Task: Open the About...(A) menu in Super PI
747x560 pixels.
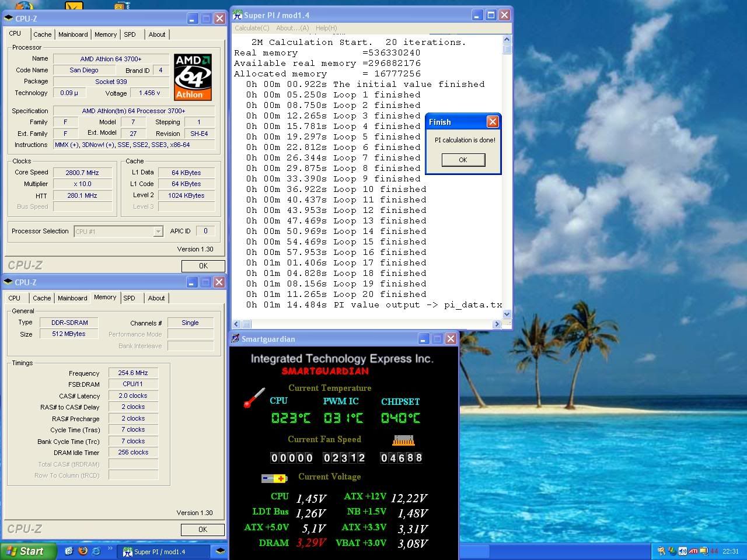Action: point(292,28)
